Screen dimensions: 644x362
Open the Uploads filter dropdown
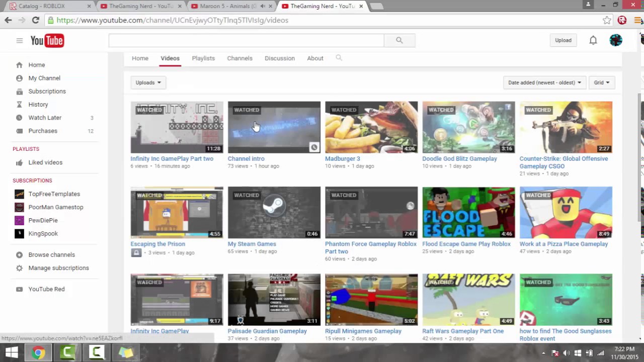coord(148,82)
